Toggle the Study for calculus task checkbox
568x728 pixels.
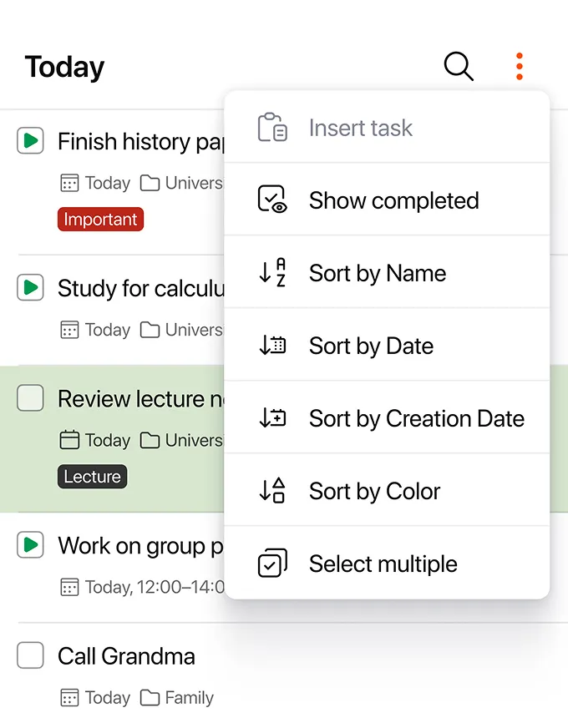click(31, 288)
